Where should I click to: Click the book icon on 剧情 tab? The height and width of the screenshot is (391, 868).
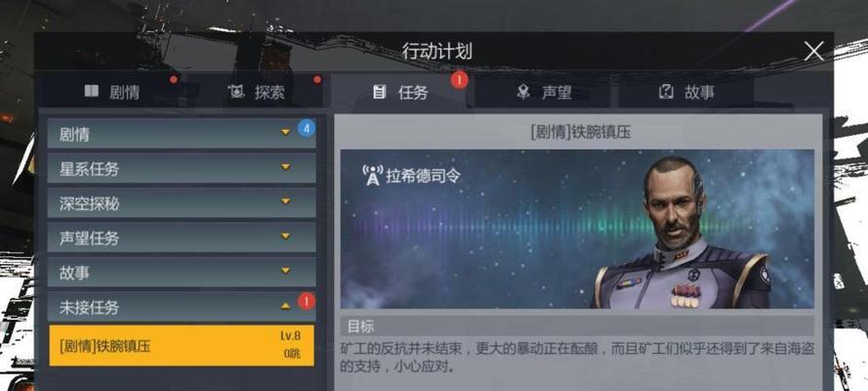click(x=92, y=91)
